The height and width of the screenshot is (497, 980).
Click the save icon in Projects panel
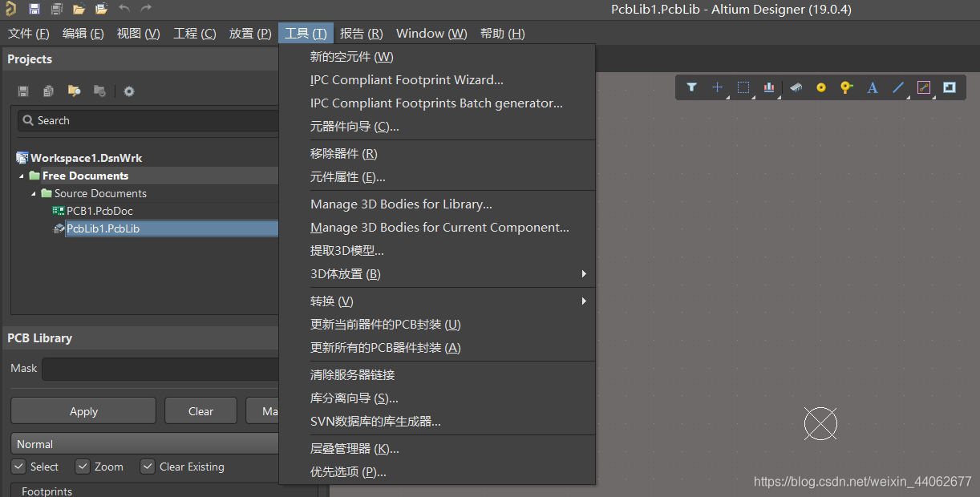pos(23,91)
